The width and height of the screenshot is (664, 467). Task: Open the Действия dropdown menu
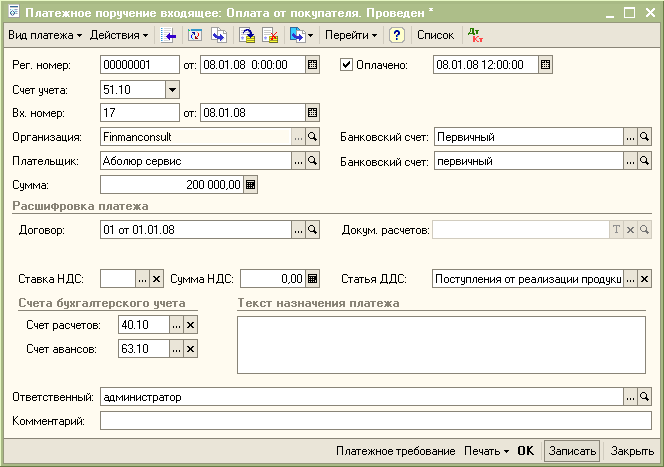[119, 35]
